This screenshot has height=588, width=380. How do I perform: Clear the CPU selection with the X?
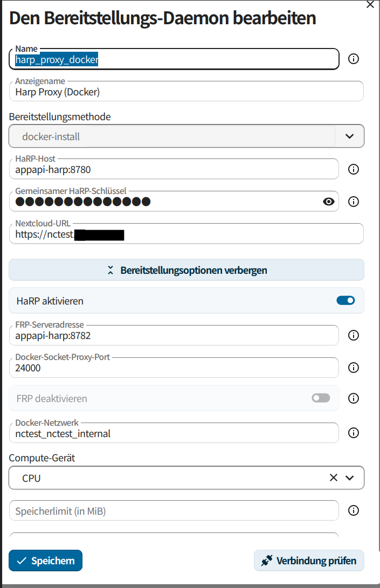tap(334, 478)
